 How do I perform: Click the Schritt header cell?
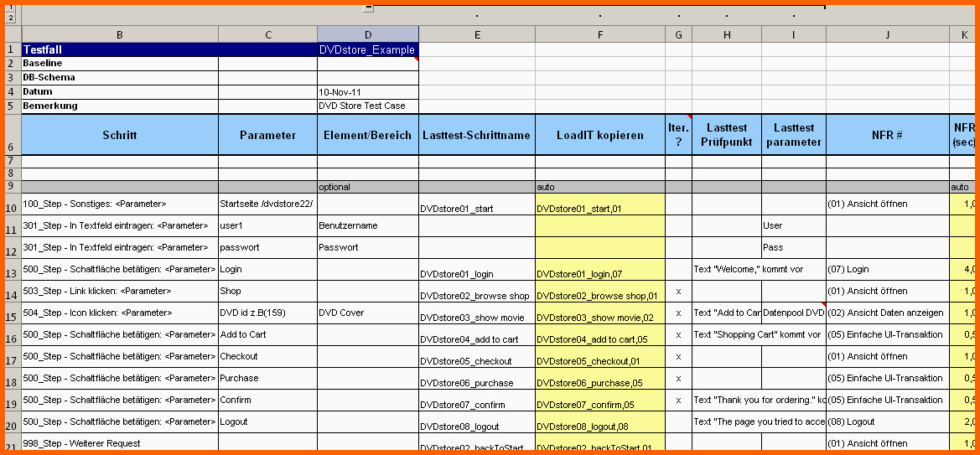[x=120, y=135]
